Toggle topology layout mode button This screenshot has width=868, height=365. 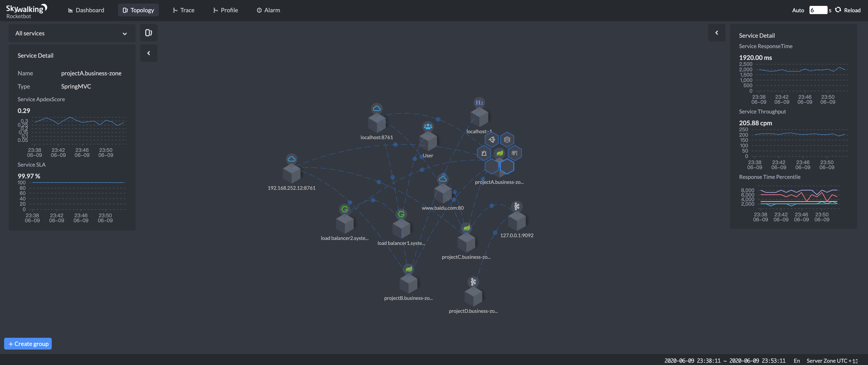tap(148, 33)
